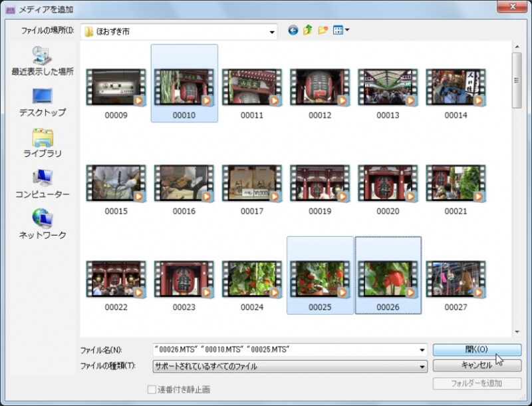The height and width of the screenshot is (406, 532).
Task: Go to Desktop (デスクトップ) in sidebar
Action: click(x=42, y=102)
